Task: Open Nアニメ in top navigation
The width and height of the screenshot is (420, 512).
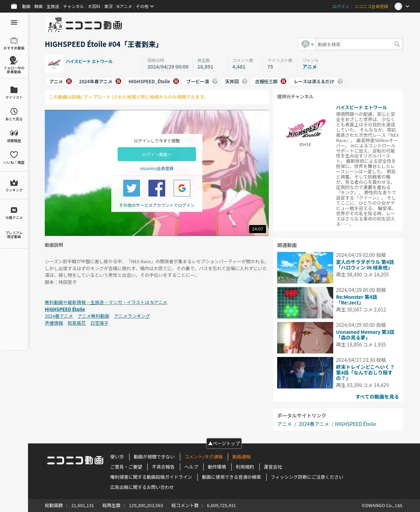Action: (x=124, y=6)
